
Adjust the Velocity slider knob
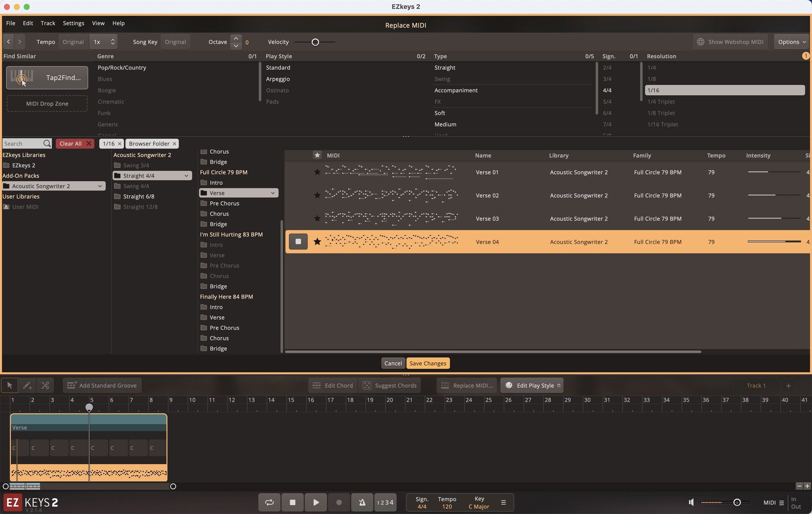315,42
